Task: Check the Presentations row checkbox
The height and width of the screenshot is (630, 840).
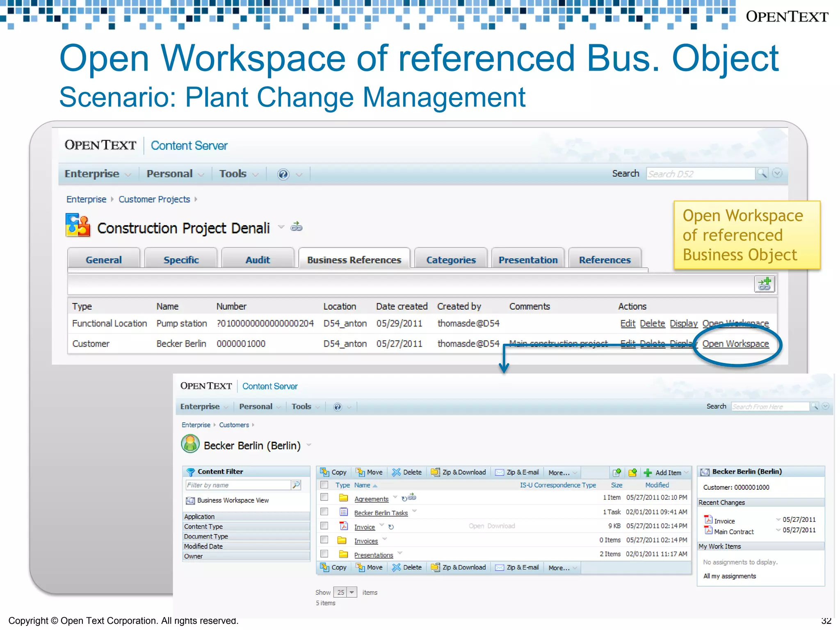Action: click(324, 554)
